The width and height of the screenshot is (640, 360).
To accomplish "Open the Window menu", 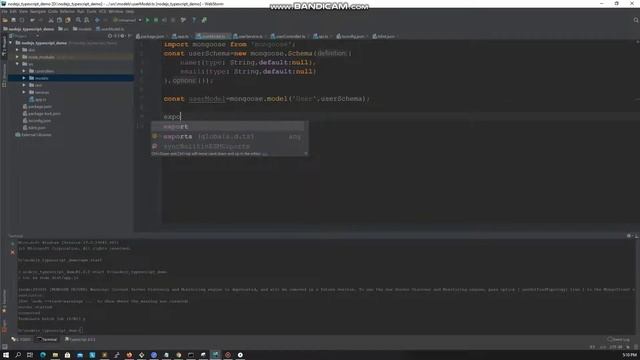I will pos(116,11).
